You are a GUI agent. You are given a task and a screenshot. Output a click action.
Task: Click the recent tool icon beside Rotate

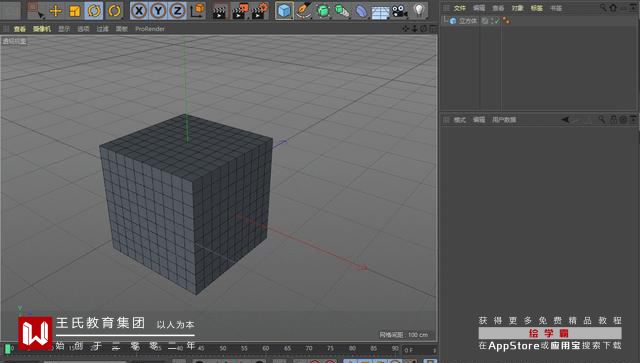[114, 11]
